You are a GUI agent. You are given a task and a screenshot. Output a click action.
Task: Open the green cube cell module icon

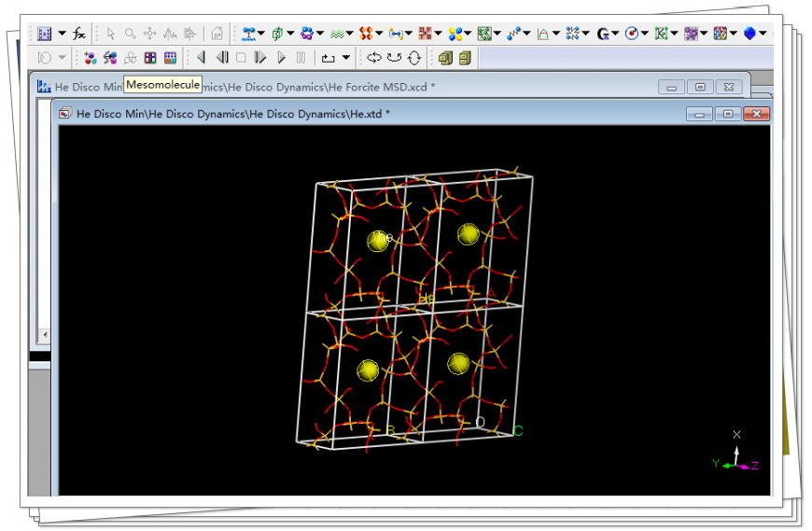278,34
